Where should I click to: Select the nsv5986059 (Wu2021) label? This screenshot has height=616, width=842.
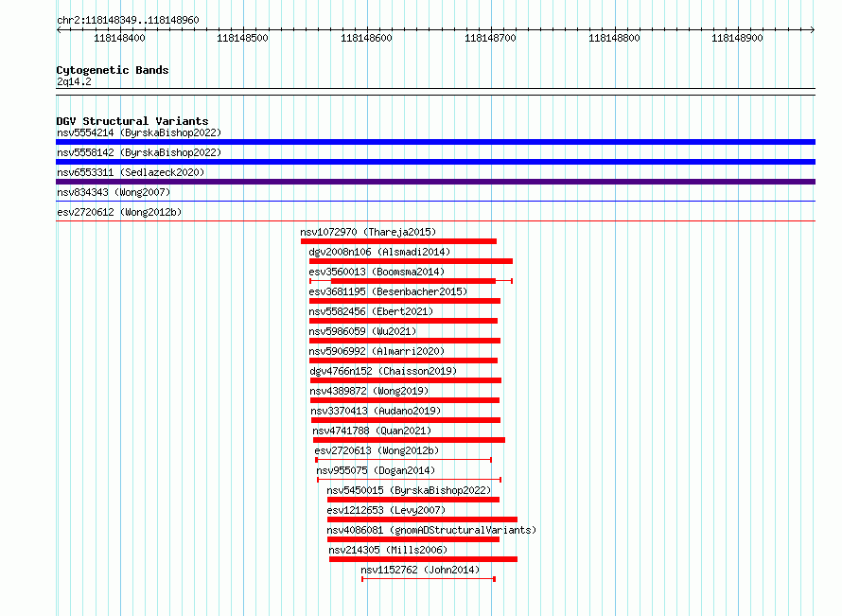[x=362, y=331]
